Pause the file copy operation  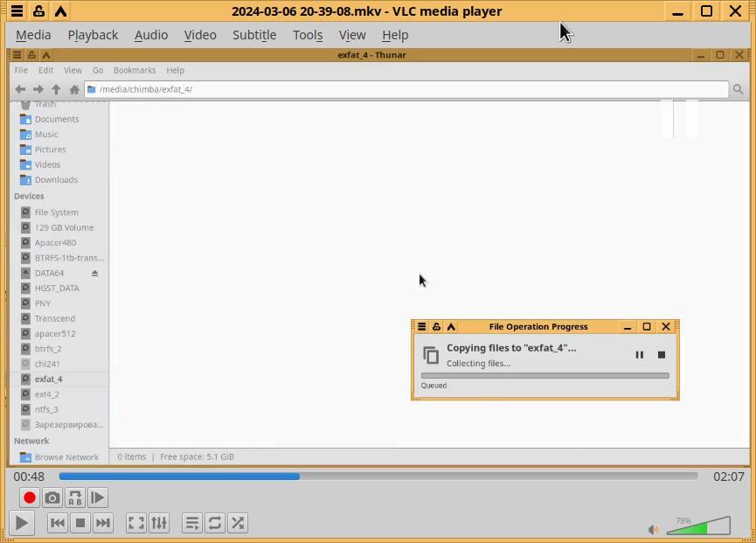(639, 355)
